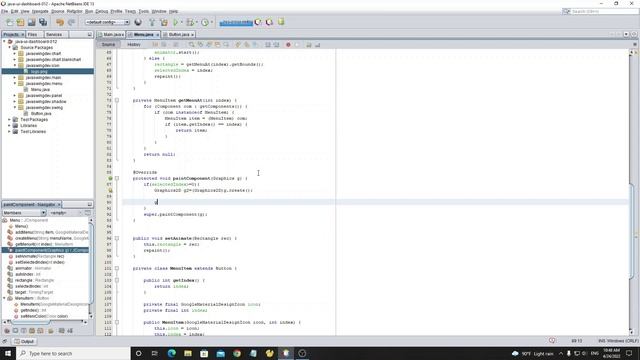
Task: Click the blue memory usage bar
Action: click(236, 22)
